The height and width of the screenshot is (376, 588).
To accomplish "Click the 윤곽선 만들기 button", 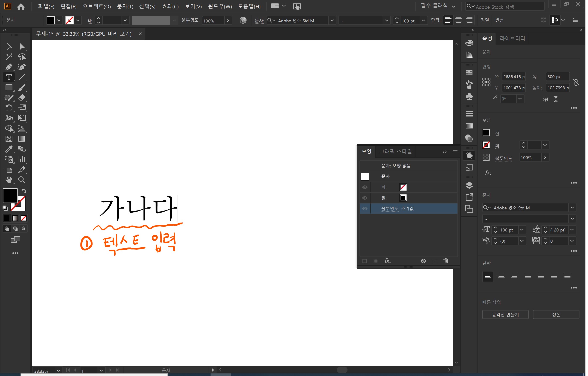I will pyautogui.click(x=505, y=315).
